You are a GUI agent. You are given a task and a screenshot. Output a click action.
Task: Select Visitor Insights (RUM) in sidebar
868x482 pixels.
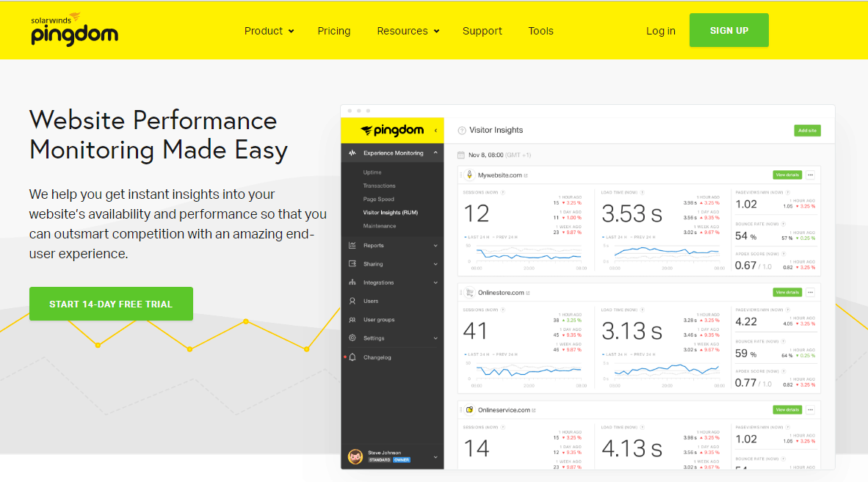coord(390,212)
